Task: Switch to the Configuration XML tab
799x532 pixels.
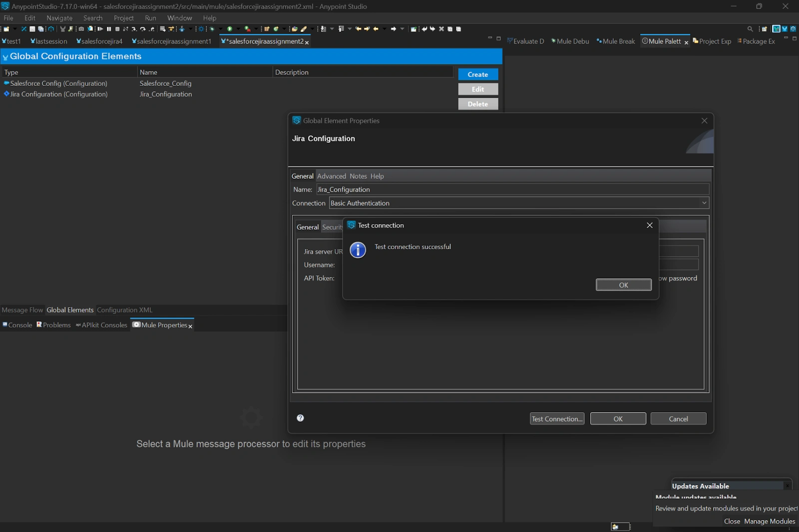Action: pos(124,310)
